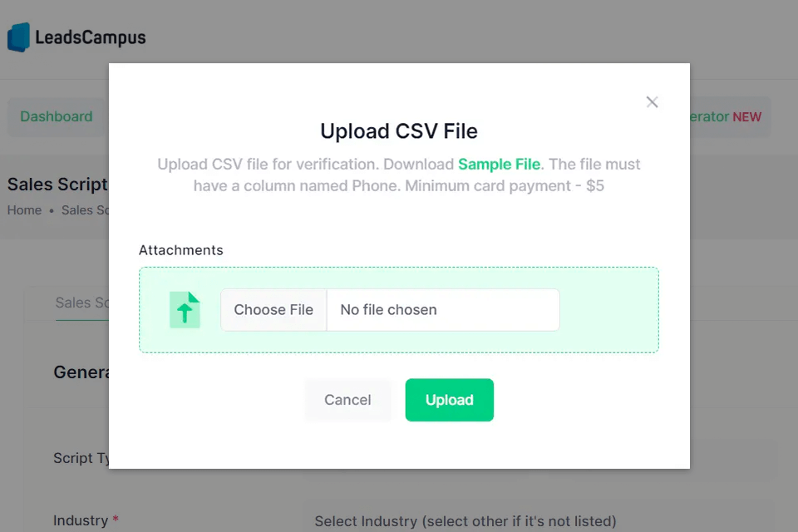Click the Sales Script page heading
Viewport: 798px width, 532px height.
pos(57,184)
